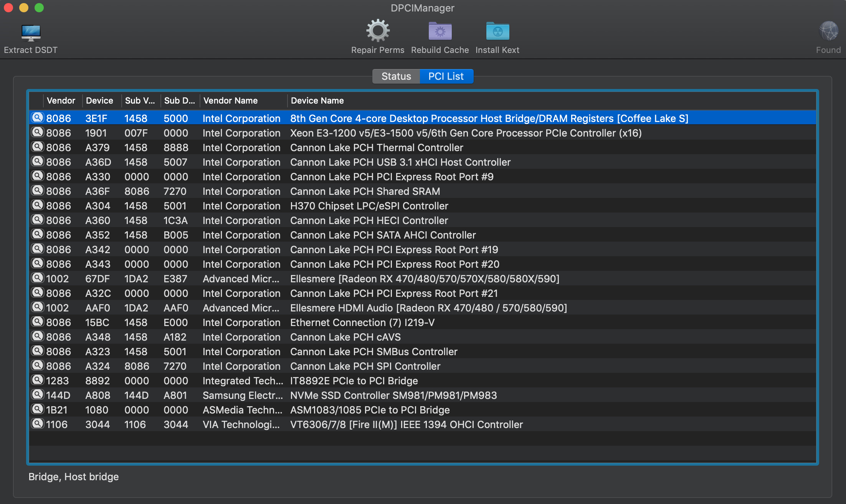Click the VIA Technologi... vendor name cell
This screenshot has height=504, width=846.
click(241, 425)
